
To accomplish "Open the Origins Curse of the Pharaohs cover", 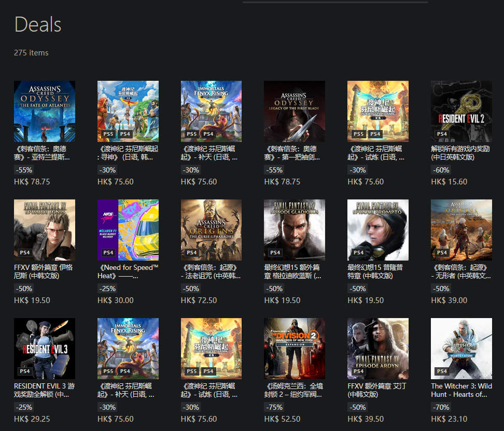I will coord(211,229).
